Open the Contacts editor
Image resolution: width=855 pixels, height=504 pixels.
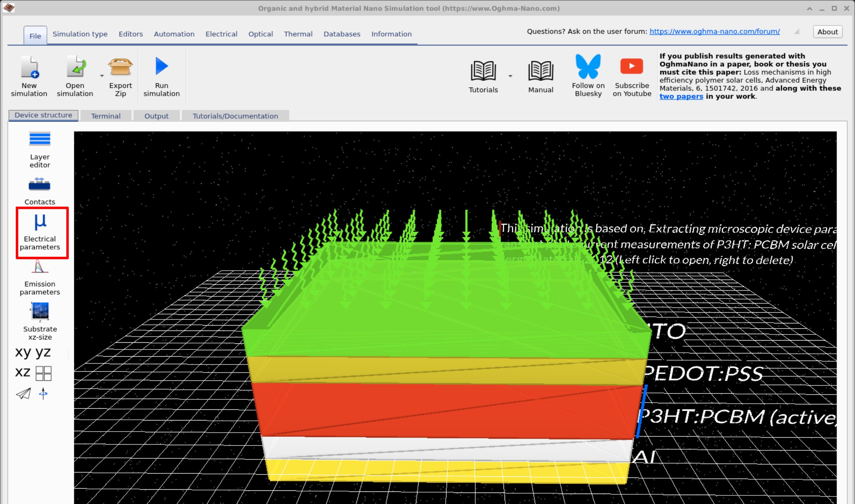pyautogui.click(x=40, y=191)
